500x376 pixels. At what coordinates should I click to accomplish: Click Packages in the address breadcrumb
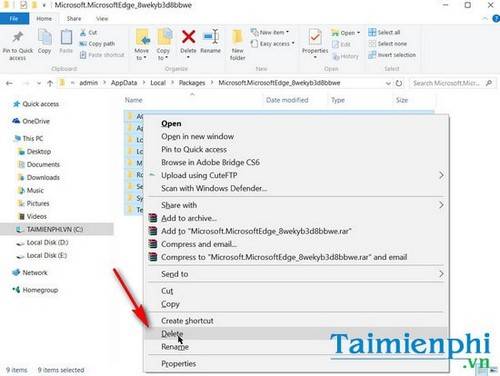192,83
